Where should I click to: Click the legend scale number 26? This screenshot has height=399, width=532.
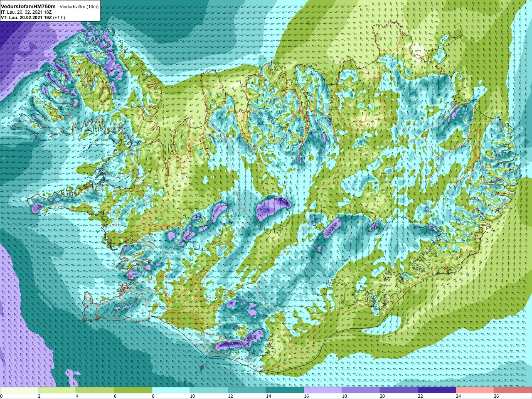[496, 396]
